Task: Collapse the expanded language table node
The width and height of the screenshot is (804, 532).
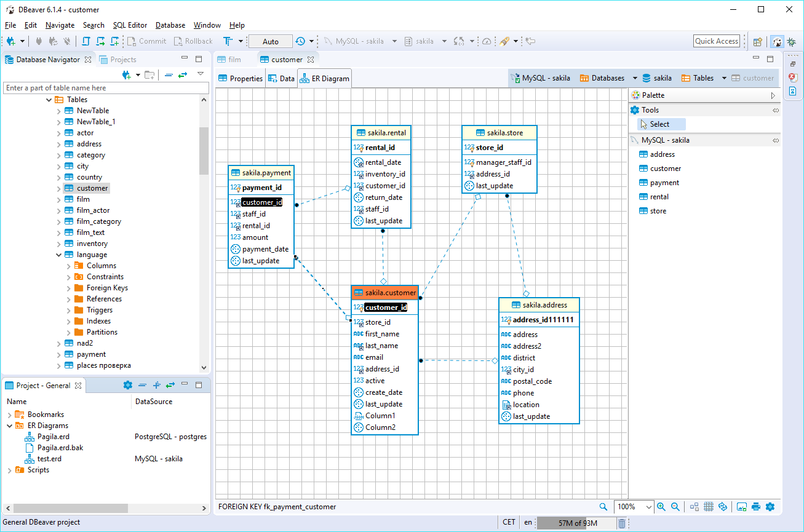Action: 59,254
